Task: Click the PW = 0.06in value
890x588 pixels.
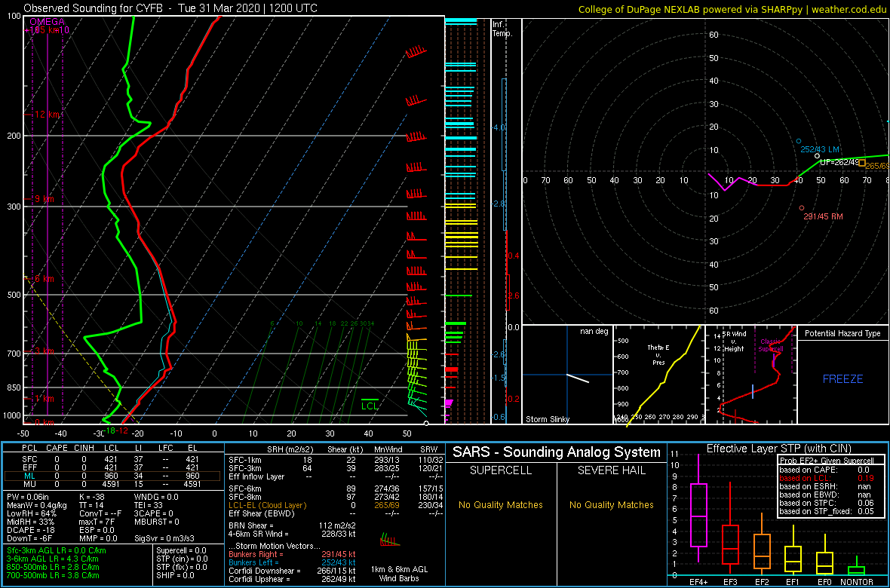Action: [29, 498]
